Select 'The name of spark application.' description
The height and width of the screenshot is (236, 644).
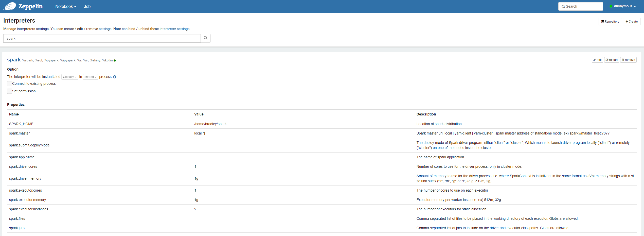tap(441, 157)
